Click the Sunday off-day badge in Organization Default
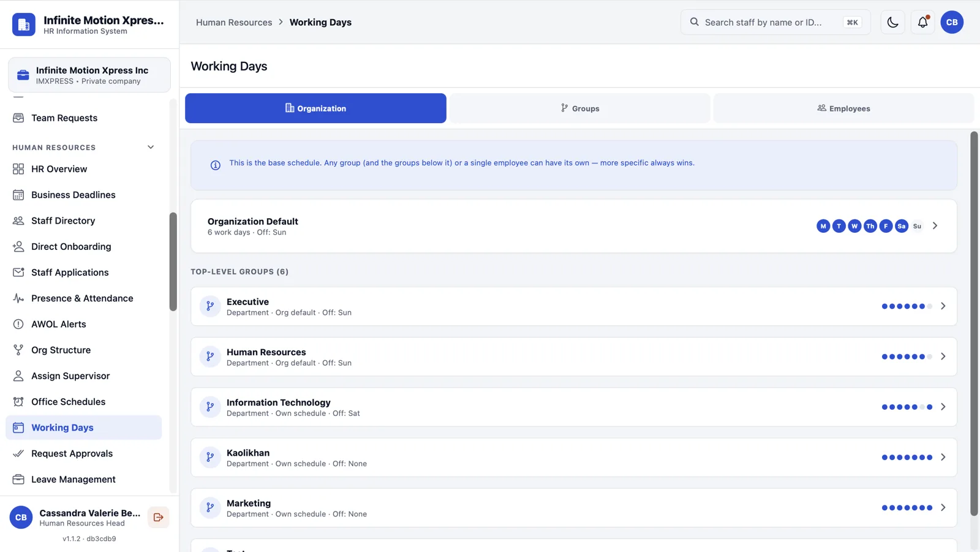This screenshot has height=552, width=980. [917, 226]
